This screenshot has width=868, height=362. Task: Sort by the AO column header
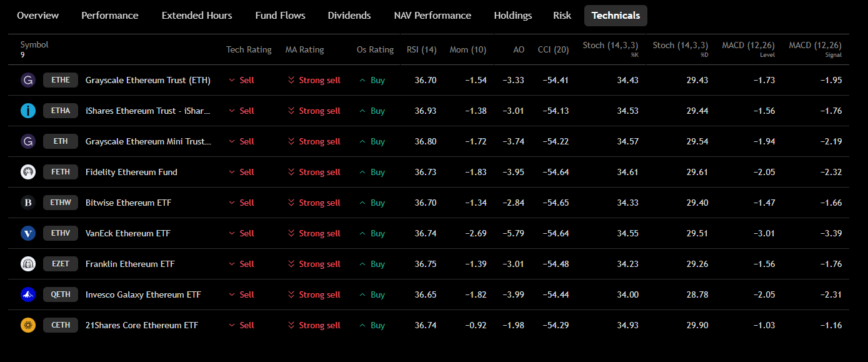pyautogui.click(x=519, y=49)
